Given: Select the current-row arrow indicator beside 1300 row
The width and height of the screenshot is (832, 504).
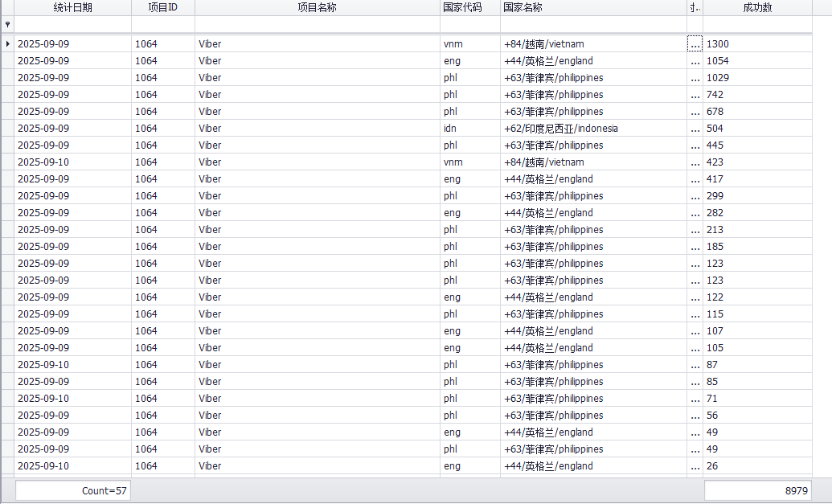Looking at the screenshot, I should click(x=7, y=44).
